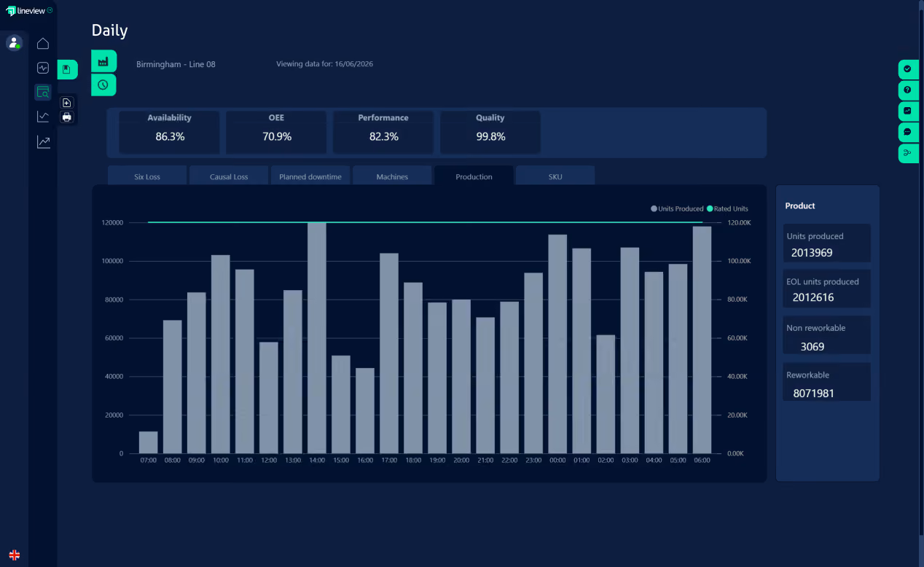
Task: Open the help question mark tab
Action: [x=908, y=90]
